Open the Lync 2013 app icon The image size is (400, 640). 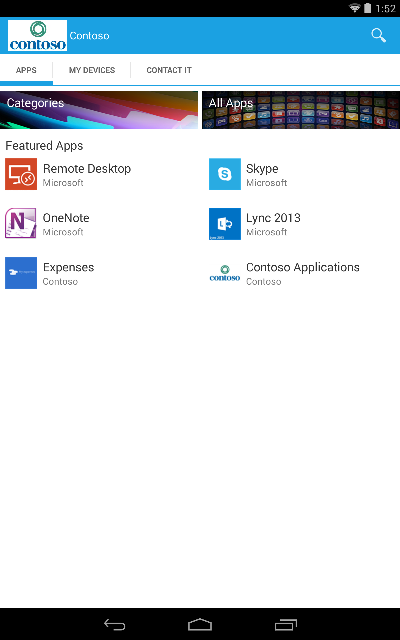point(225,224)
